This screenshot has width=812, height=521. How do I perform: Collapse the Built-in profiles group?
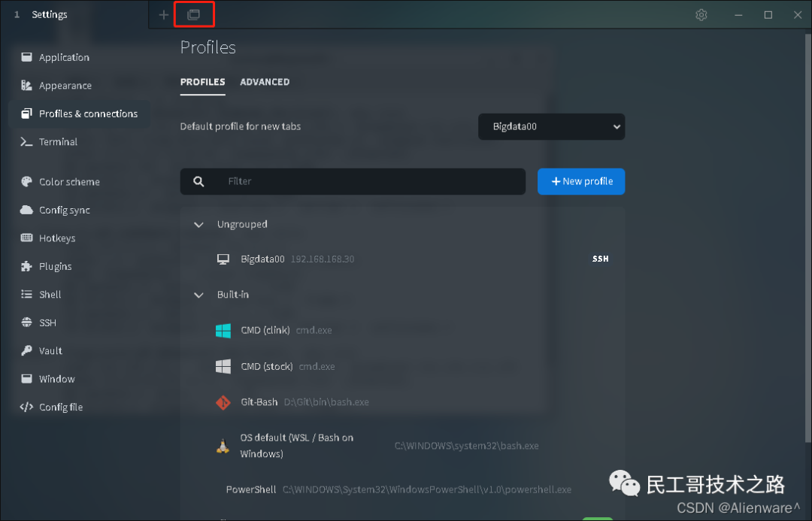point(198,294)
